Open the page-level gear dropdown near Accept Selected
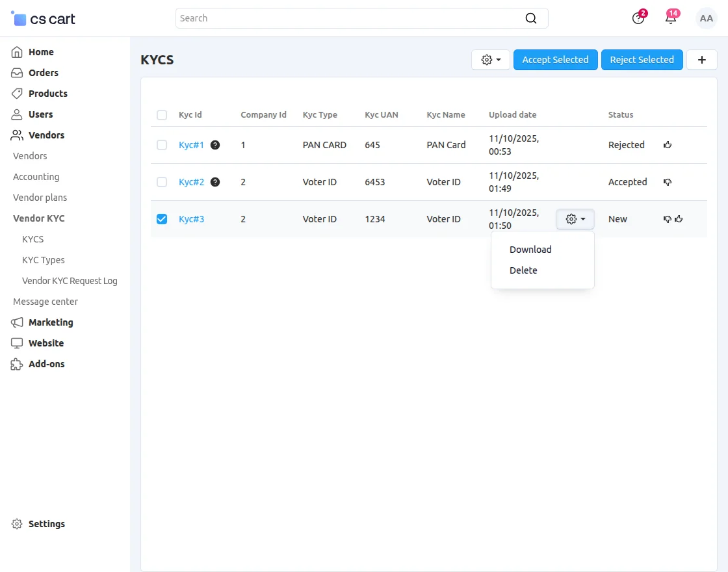 [x=490, y=59]
